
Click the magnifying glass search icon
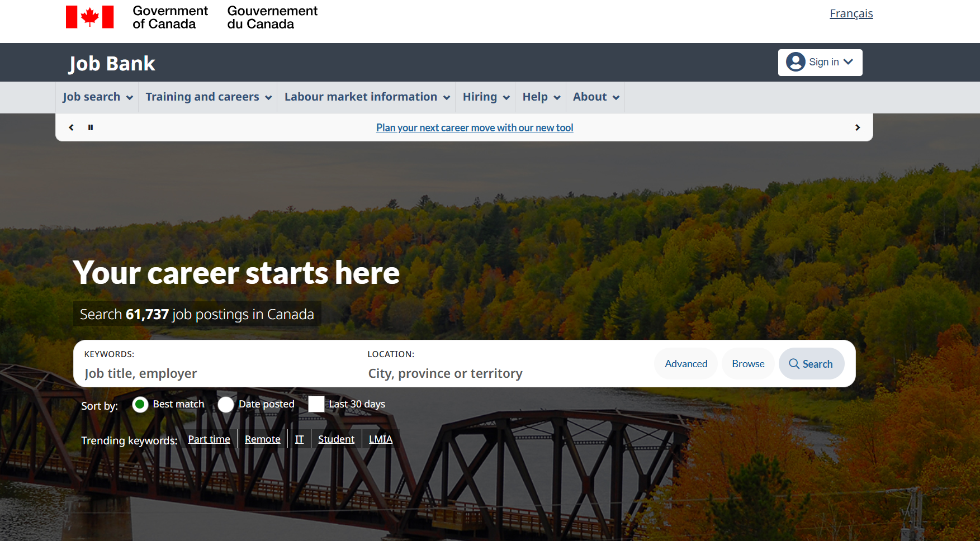794,364
